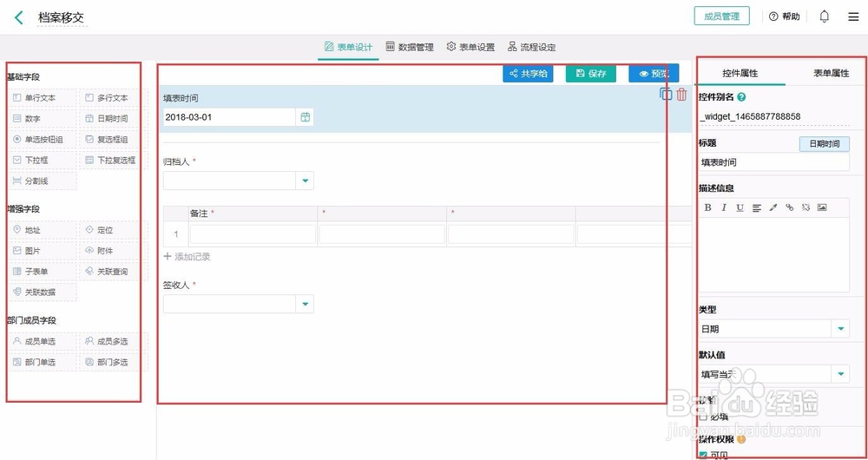The image size is (868, 460).
Task: Add 部门单选 widget
Action: (41, 362)
